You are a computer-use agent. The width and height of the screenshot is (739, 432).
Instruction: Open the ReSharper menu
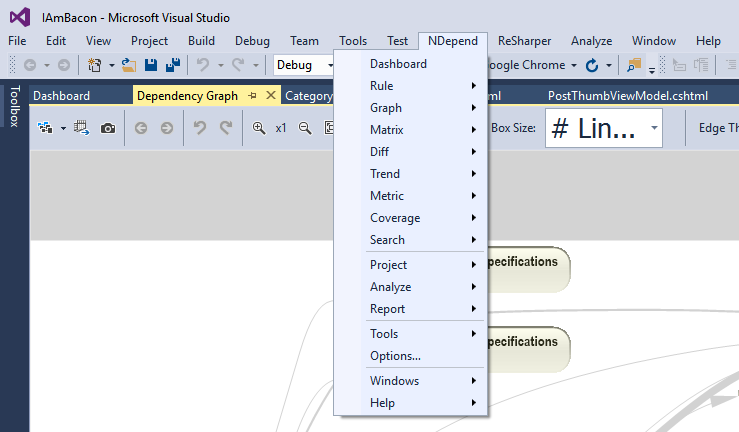(526, 41)
